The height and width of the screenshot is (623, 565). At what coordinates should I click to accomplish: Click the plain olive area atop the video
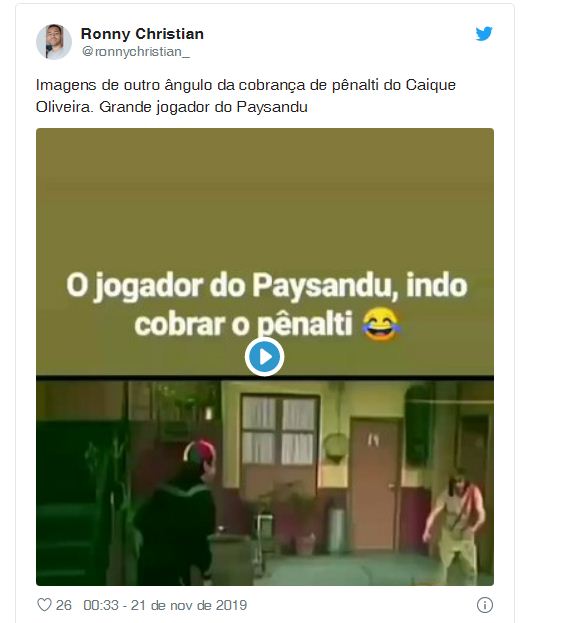[x=265, y=197]
